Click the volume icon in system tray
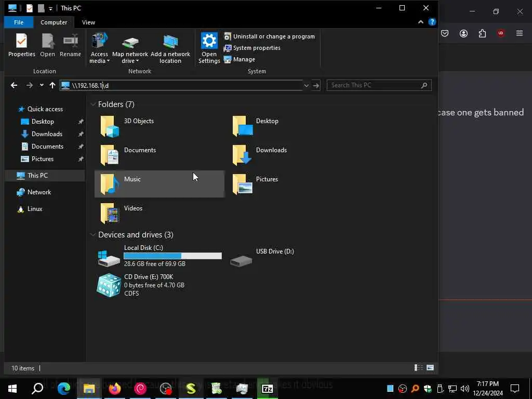This screenshot has height=399, width=532. tap(465, 389)
